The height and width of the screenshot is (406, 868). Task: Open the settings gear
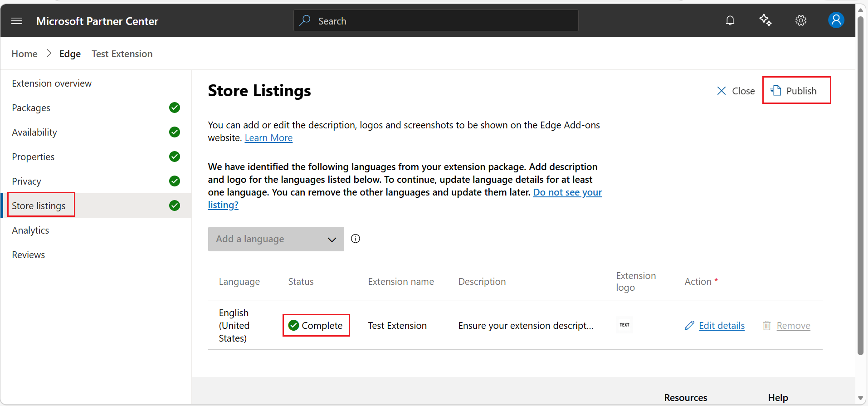click(x=801, y=20)
